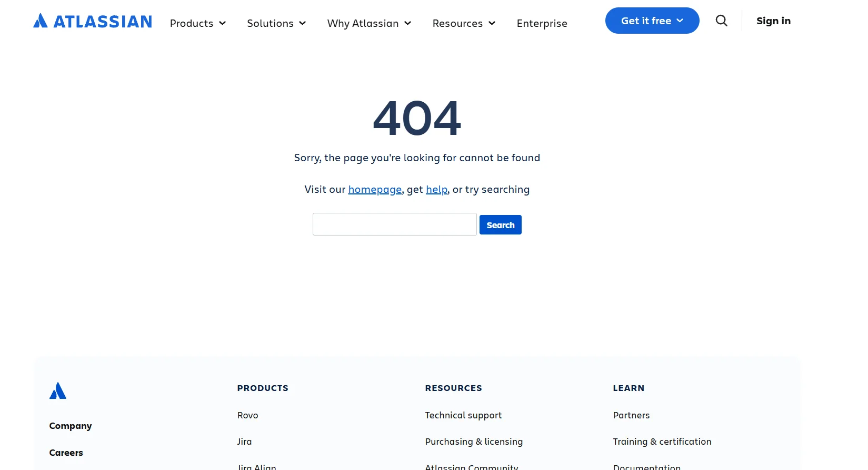Click Sign in
This screenshot has width=868, height=470.
coord(773,21)
